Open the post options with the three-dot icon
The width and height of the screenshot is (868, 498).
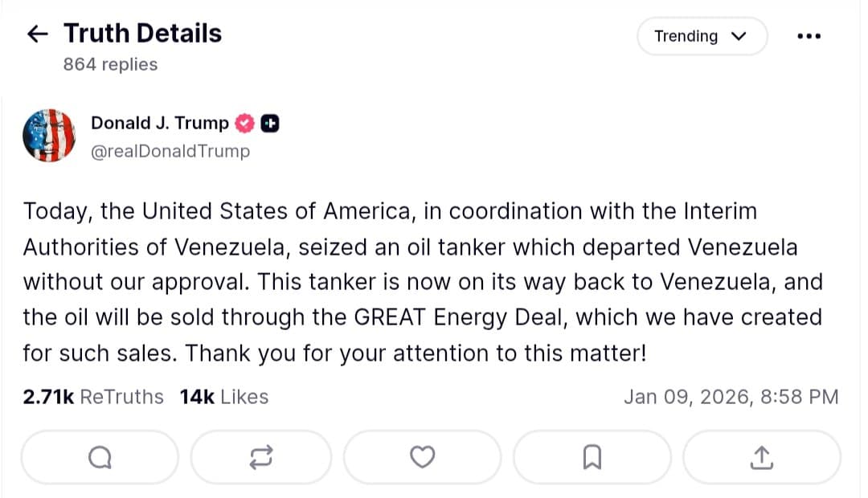pos(809,35)
